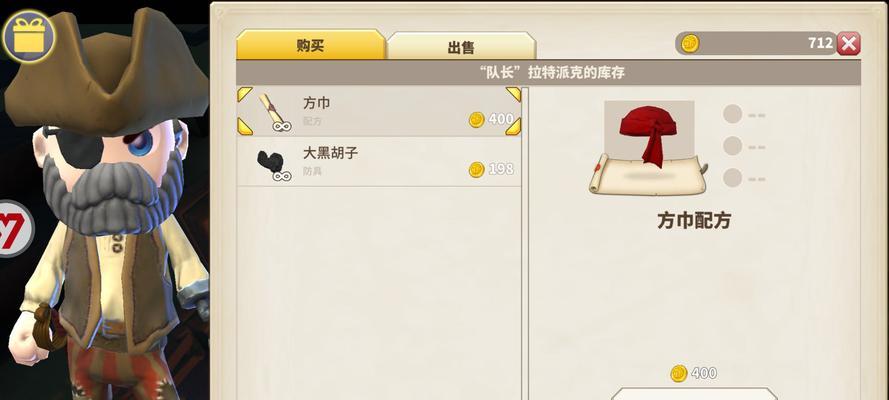Click the coin icon in bottom price
The width and height of the screenshot is (889, 400).
[x=679, y=373]
